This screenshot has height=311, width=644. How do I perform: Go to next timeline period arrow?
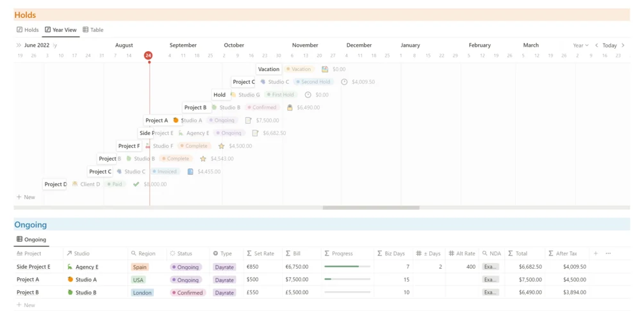pos(623,45)
